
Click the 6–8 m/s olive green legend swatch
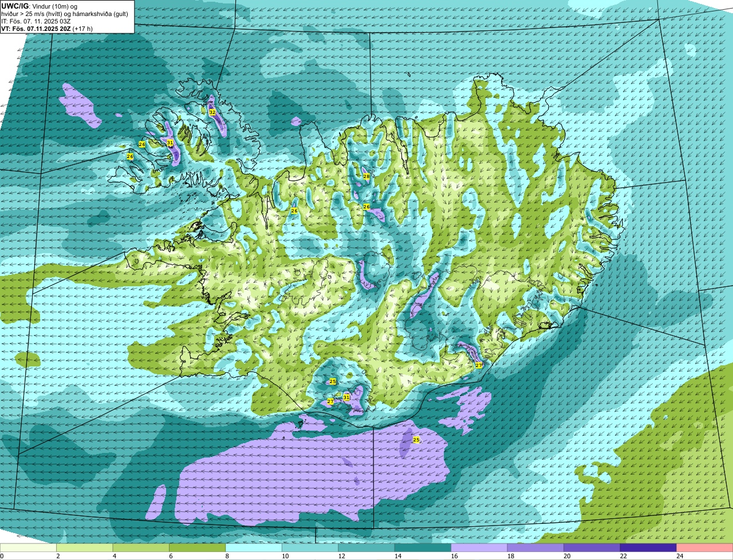(198, 548)
